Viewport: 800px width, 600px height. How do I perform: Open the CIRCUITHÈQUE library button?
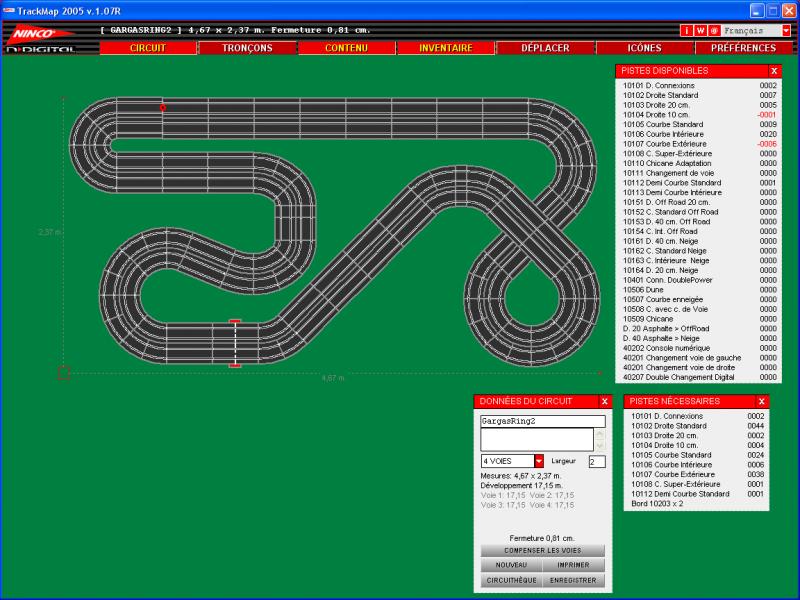[512, 580]
